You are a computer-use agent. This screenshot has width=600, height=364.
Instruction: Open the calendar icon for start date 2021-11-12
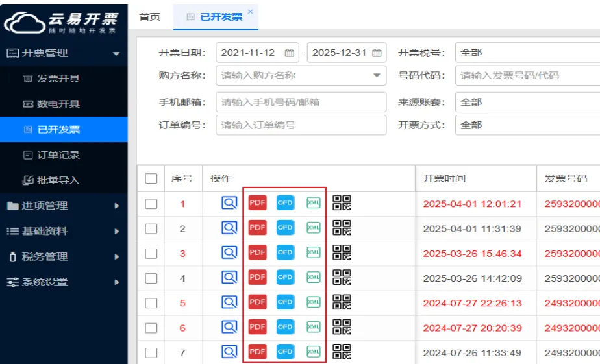pyautogui.click(x=290, y=53)
